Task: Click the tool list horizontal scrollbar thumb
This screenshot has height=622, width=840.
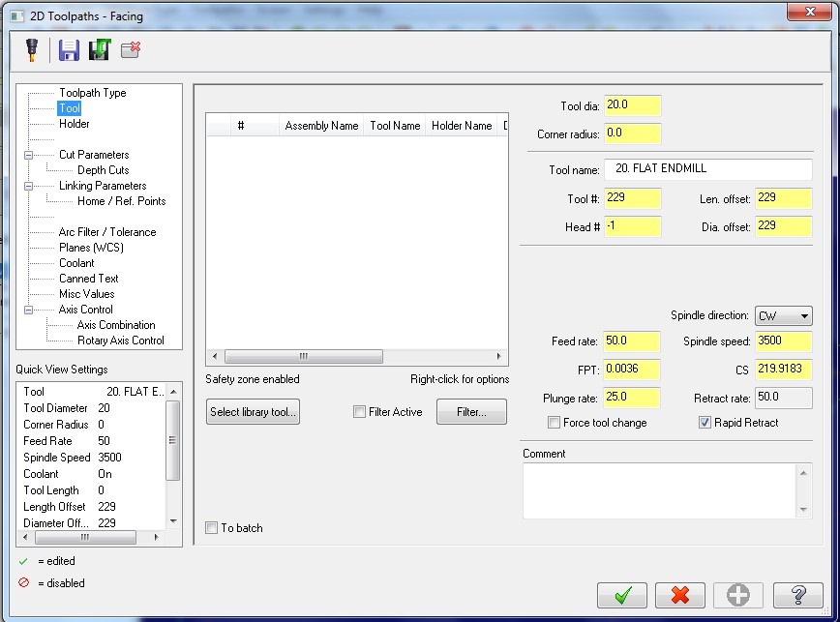Action: point(303,357)
